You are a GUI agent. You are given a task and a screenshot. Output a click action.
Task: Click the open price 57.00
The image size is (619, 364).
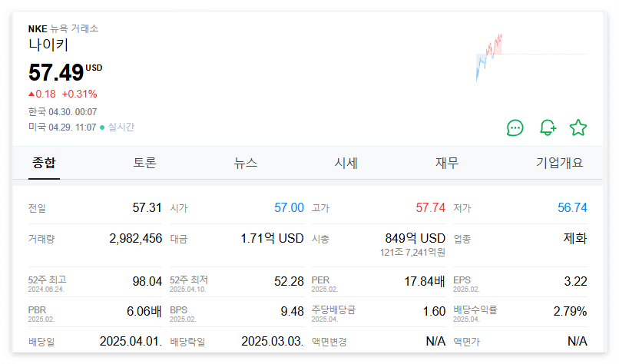pos(289,207)
